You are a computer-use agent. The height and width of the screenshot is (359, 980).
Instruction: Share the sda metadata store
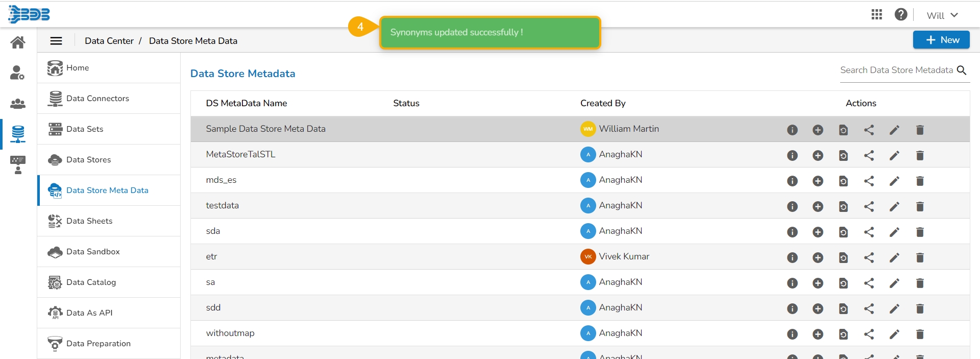[869, 232]
